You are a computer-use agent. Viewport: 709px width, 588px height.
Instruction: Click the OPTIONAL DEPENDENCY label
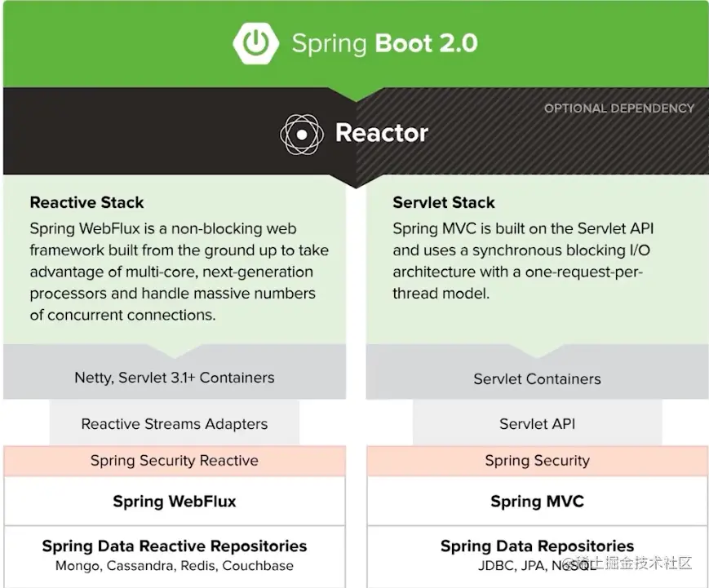coord(619,108)
